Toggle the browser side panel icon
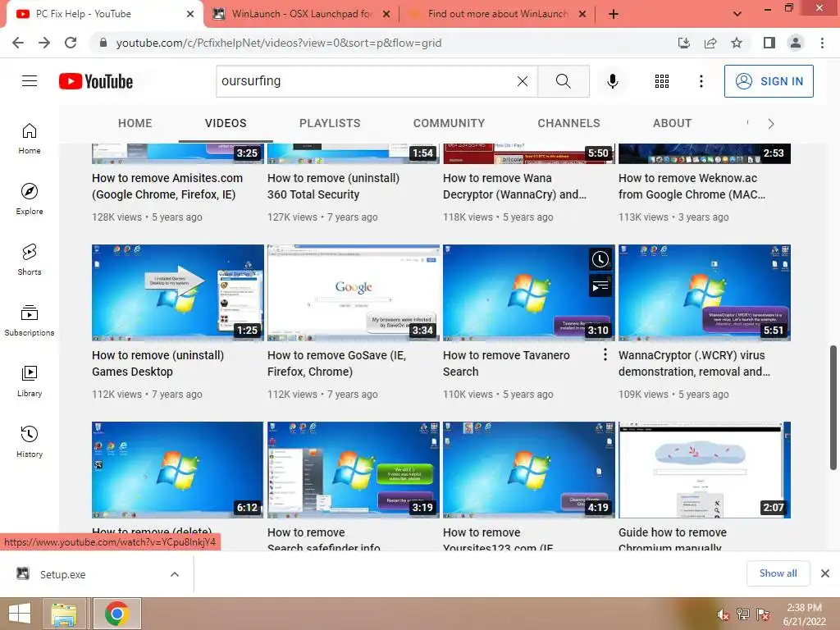Image resolution: width=840 pixels, height=630 pixels. [x=769, y=43]
